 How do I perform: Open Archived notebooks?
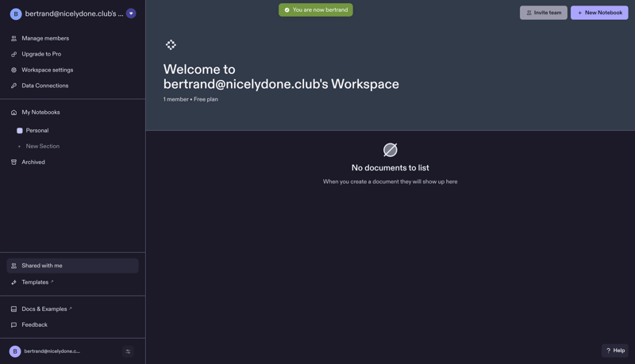pos(33,163)
